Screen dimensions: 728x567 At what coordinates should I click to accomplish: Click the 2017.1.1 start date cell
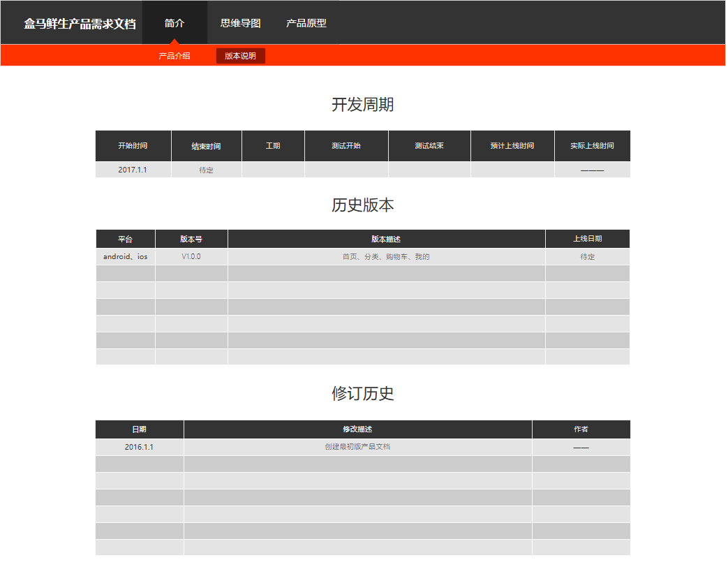(x=133, y=170)
